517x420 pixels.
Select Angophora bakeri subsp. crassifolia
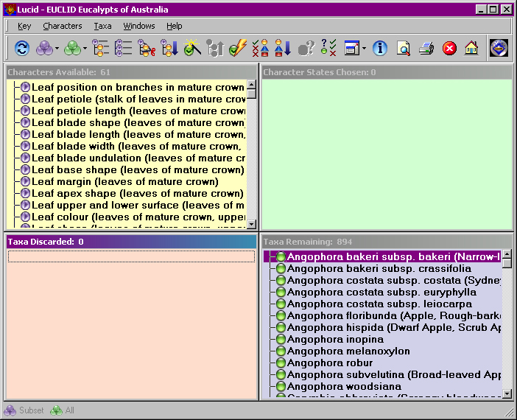(379, 268)
